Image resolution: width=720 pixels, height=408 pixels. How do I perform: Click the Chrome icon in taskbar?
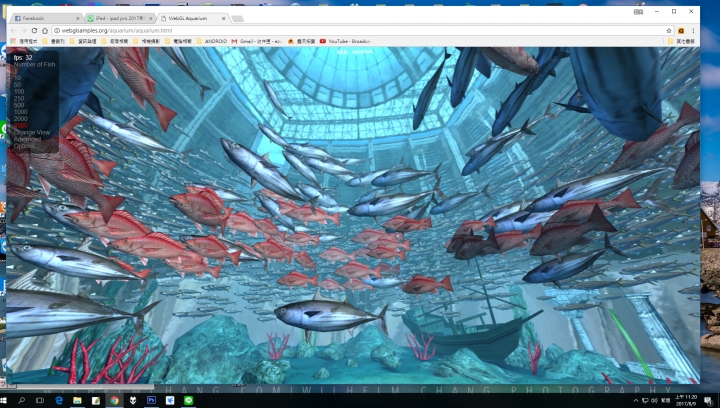click(114, 400)
